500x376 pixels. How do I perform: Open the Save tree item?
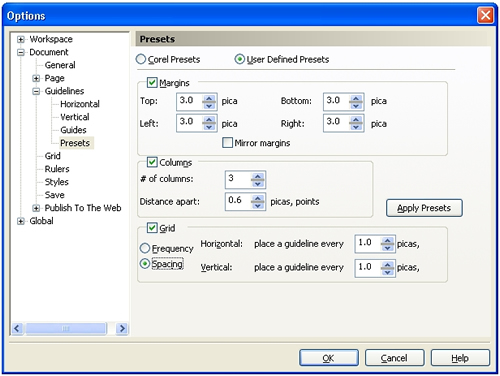pos(55,195)
